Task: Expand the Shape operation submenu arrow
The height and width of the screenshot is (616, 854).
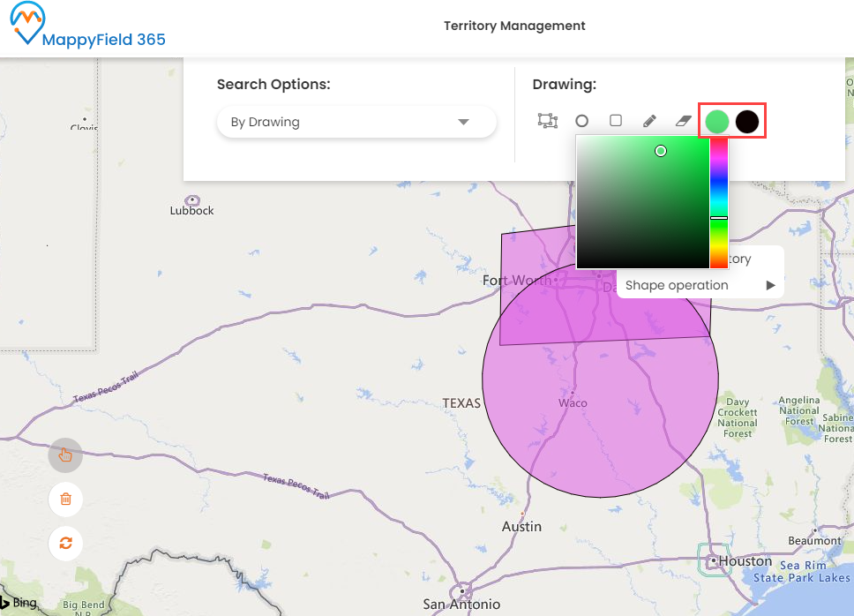Action: (770, 285)
